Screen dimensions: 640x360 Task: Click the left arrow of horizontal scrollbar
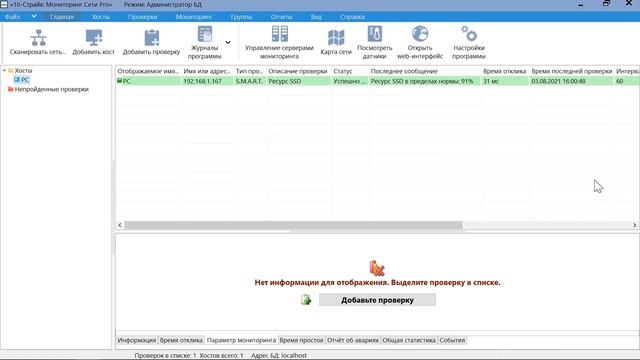(x=120, y=225)
